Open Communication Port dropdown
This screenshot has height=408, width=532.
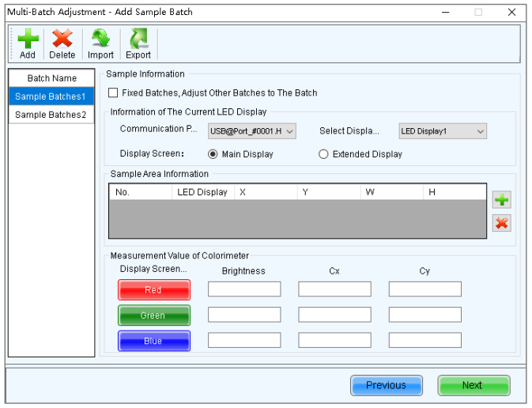(251, 131)
